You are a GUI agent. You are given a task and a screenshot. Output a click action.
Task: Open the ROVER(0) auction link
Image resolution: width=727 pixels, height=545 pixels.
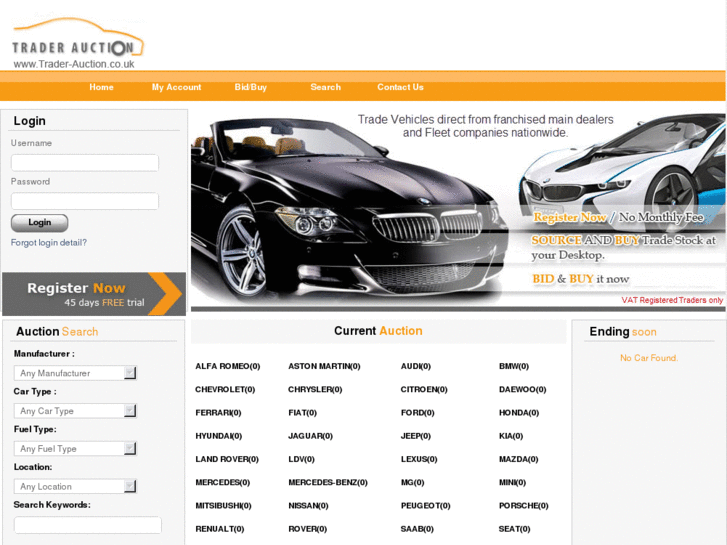(x=307, y=529)
